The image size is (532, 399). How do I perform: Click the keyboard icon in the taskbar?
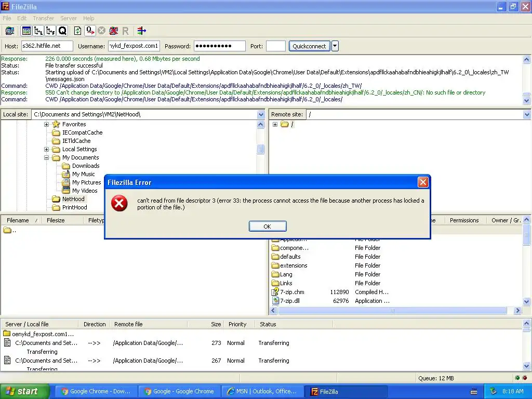tap(474, 392)
